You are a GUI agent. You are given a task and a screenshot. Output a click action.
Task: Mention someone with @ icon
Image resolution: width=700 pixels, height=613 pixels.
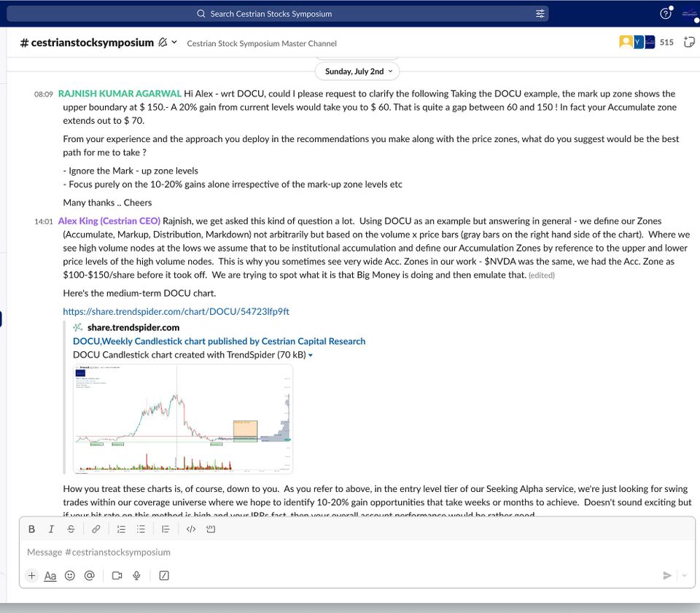(x=89, y=576)
